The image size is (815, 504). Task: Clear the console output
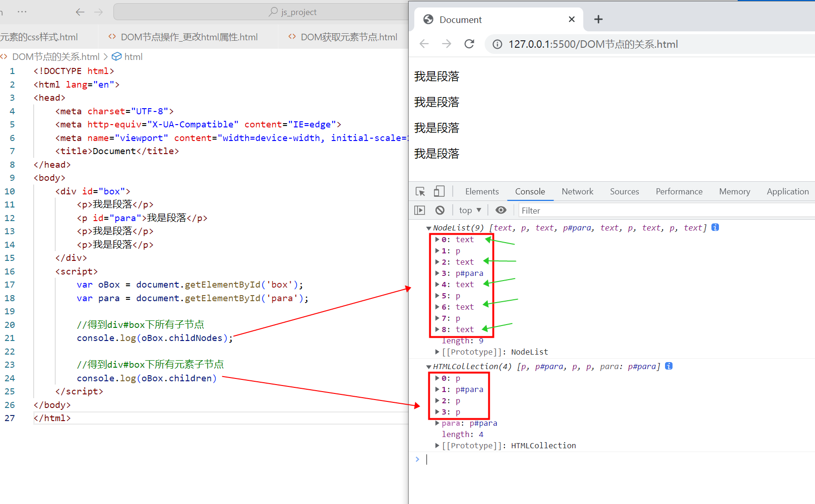point(440,210)
